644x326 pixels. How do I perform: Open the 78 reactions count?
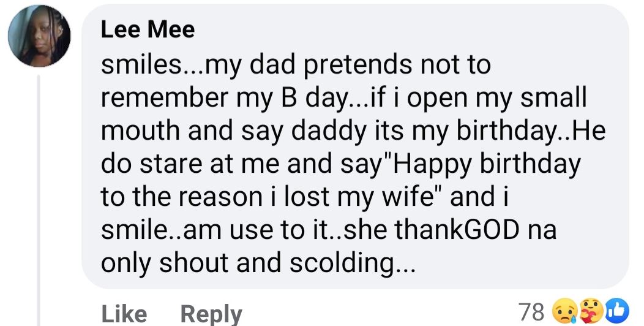coord(530,312)
